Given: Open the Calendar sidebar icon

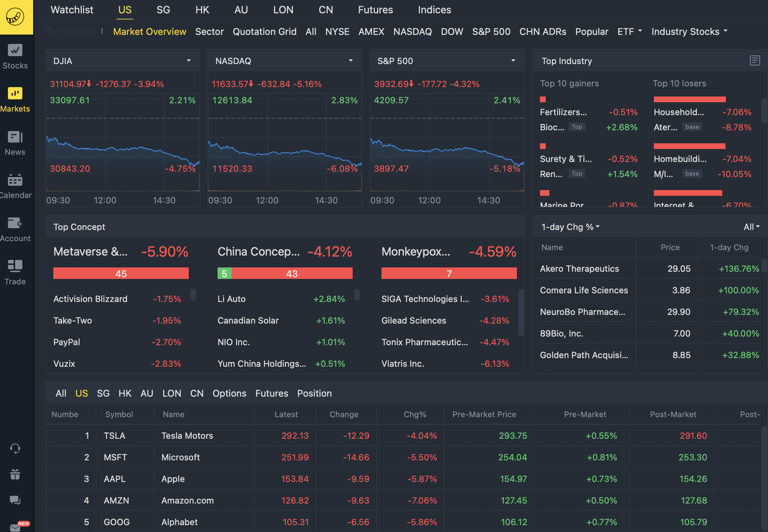Looking at the screenshot, I should tap(15, 180).
